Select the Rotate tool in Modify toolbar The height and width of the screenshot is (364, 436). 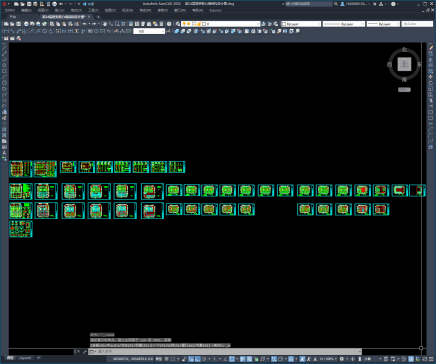[x=430, y=83]
